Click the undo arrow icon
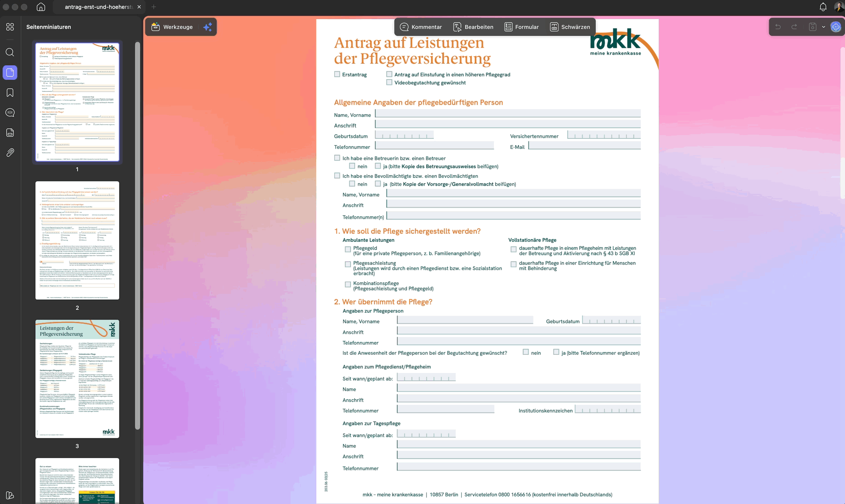The width and height of the screenshot is (845, 504). click(778, 27)
